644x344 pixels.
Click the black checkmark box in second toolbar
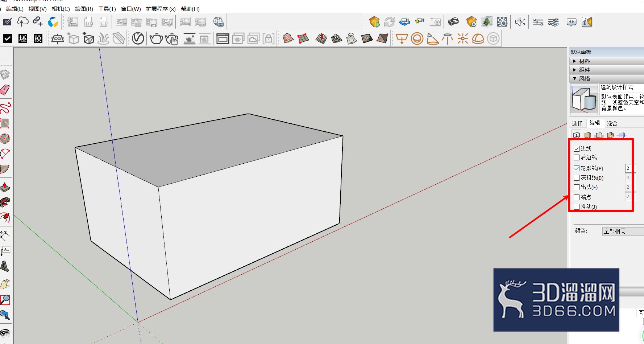8,38
